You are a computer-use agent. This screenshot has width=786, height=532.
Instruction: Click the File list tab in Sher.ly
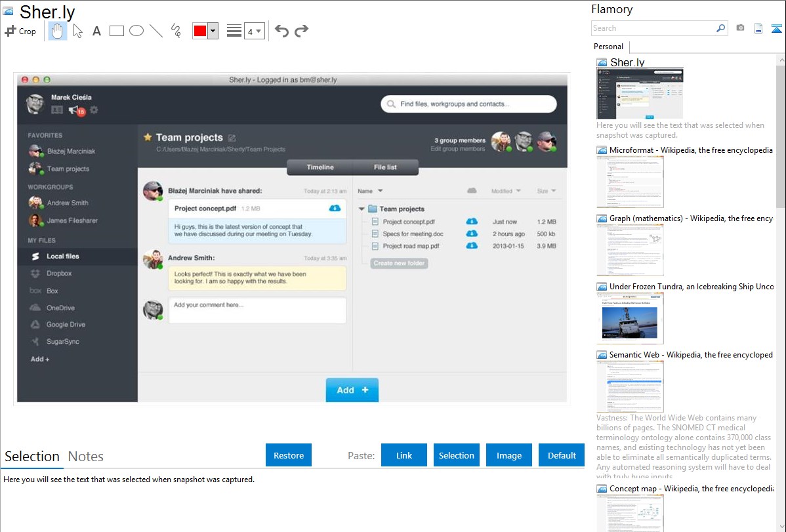tap(386, 167)
